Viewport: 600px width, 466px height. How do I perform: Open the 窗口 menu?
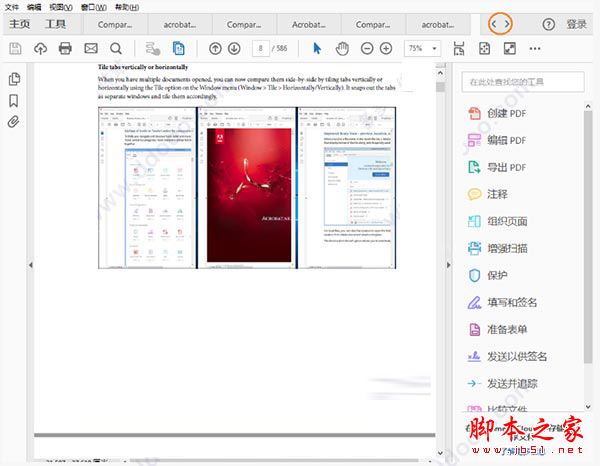tap(94, 7)
